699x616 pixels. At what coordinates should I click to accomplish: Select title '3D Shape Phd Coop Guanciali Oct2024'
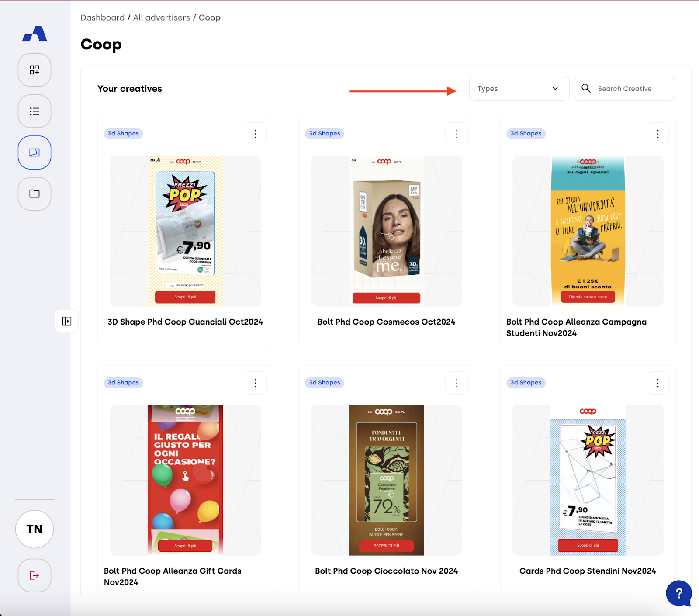tap(185, 322)
